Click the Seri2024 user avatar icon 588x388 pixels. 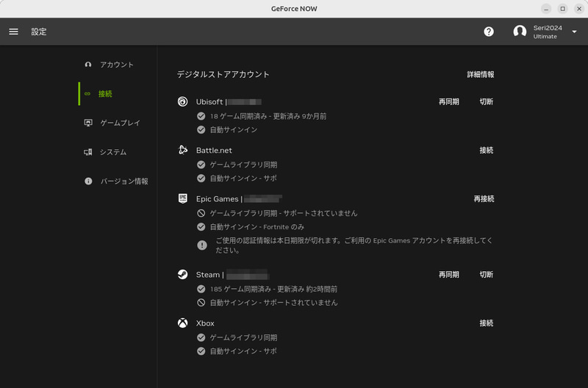[x=520, y=32]
